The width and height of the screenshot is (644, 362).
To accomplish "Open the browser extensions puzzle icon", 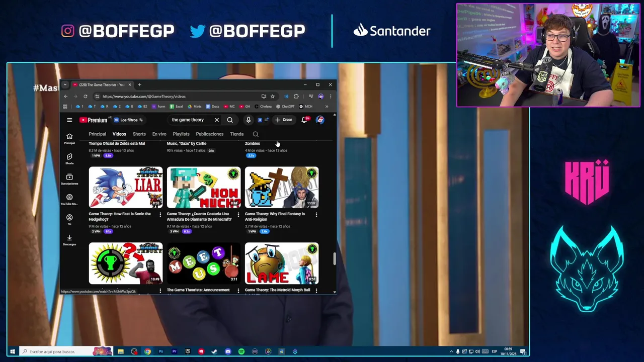I will tap(296, 97).
